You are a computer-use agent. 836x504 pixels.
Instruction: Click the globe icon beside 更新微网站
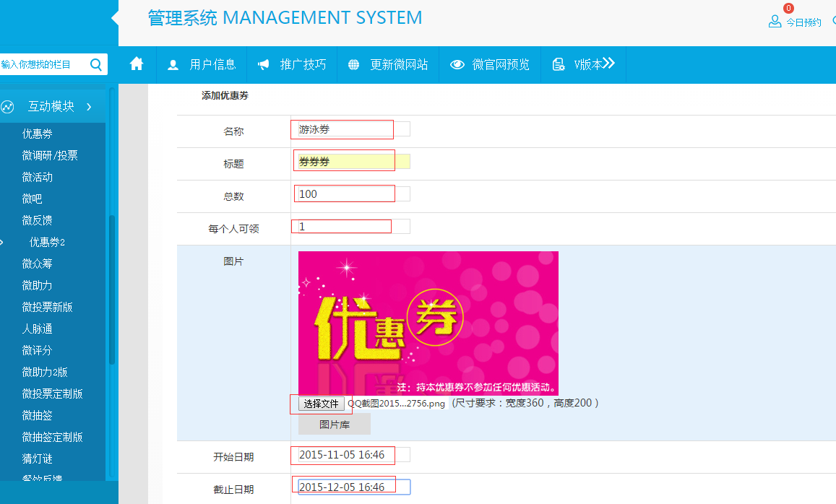pos(354,65)
